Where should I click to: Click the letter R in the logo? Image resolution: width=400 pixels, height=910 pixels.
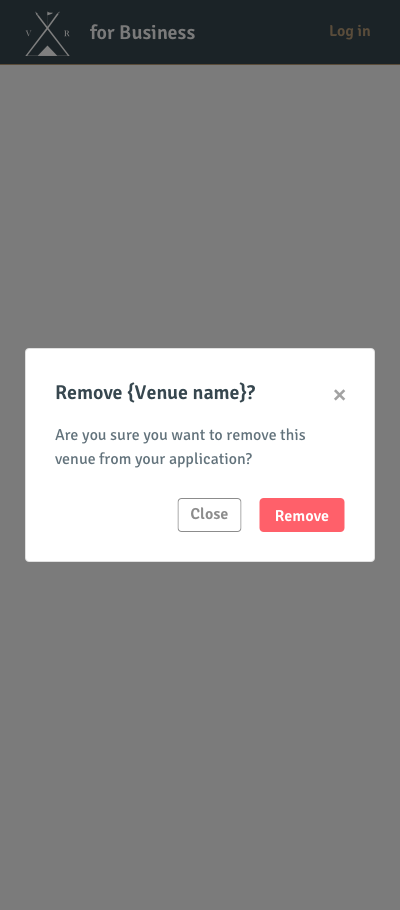(67, 34)
